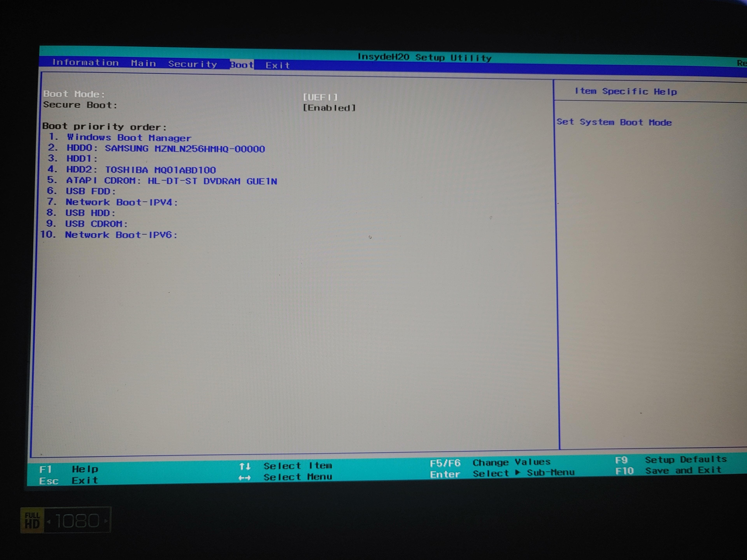Open the Security menu tab
Screen dimensions: 747x560
pos(193,64)
